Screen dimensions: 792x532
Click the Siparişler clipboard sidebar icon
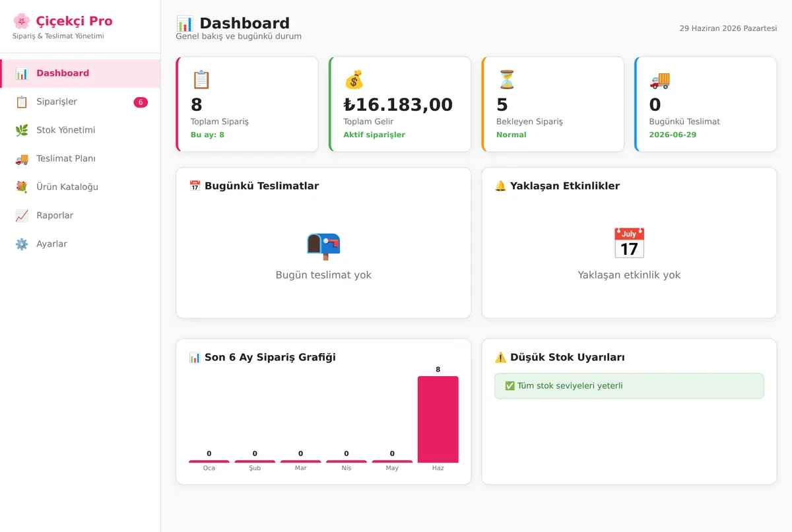click(x=22, y=102)
